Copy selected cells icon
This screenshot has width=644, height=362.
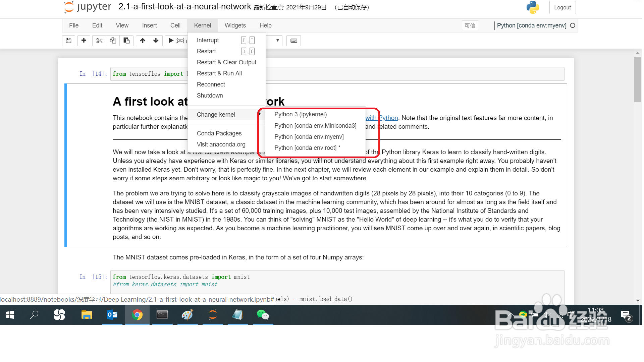point(113,41)
